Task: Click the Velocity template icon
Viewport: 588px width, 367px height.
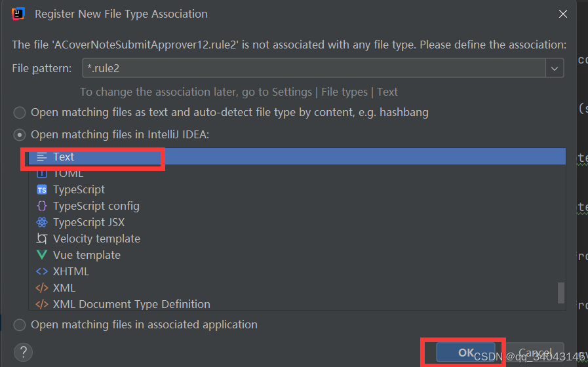Action: point(41,239)
